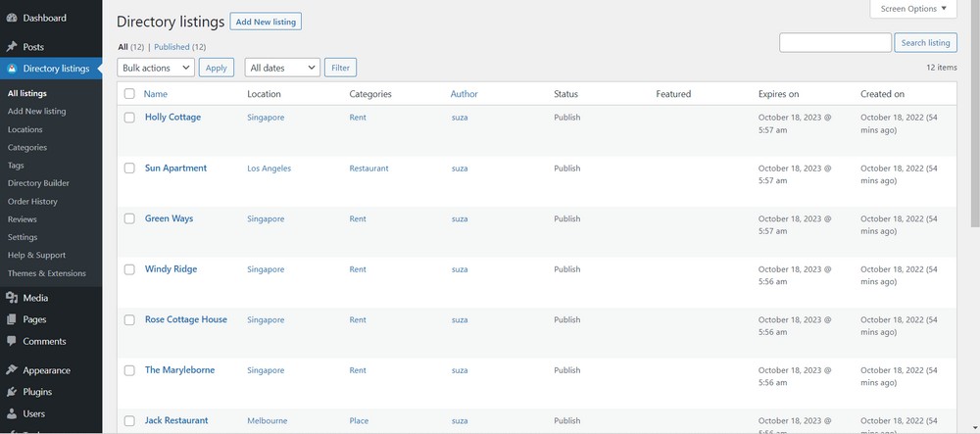Check the Green Ways row checkbox
Viewport: 980px width, 434px height.
[129, 218]
